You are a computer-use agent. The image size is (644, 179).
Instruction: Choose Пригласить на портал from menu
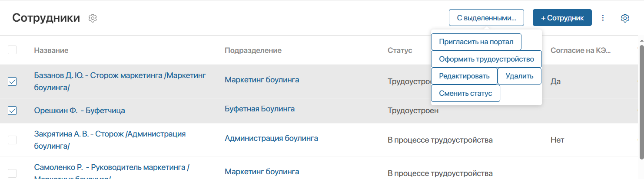[x=476, y=42]
